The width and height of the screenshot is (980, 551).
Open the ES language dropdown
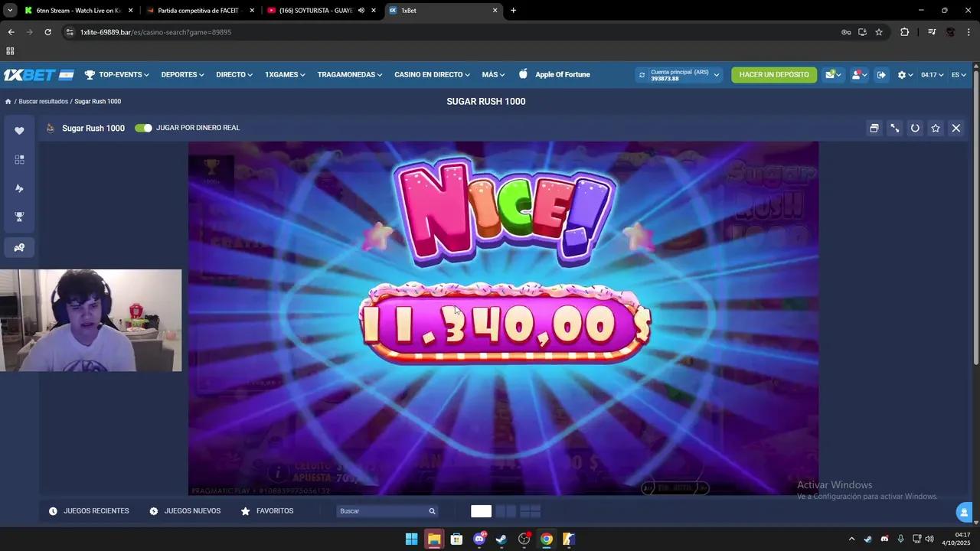pos(959,75)
